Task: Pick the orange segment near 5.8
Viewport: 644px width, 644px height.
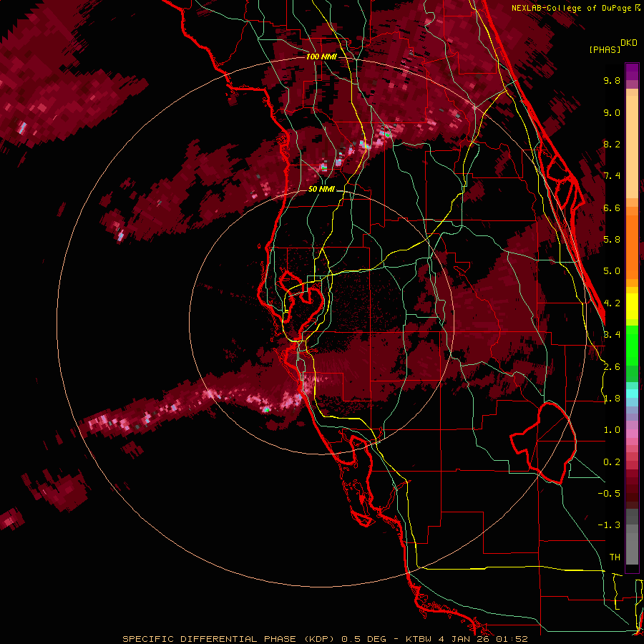Action: point(632,247)
